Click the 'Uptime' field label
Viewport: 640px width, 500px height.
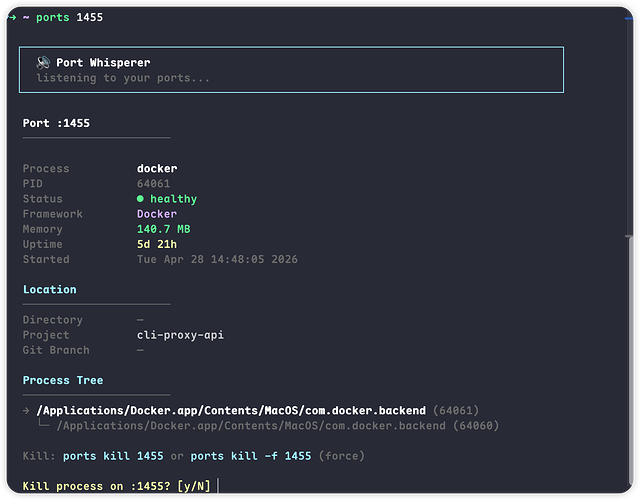[x=42, y=244]
